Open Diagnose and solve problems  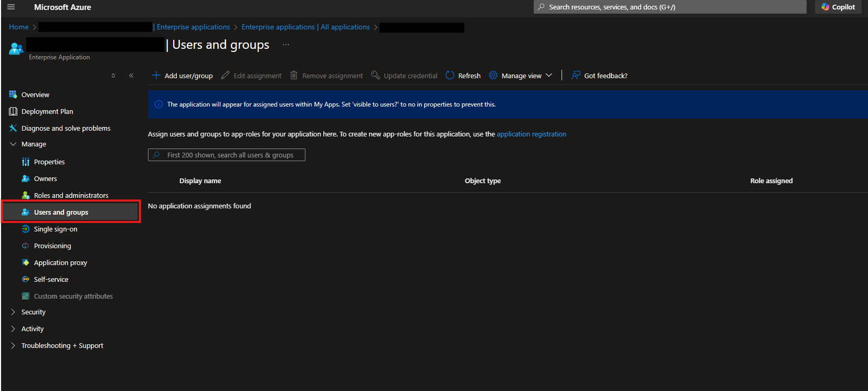(66, 128)
